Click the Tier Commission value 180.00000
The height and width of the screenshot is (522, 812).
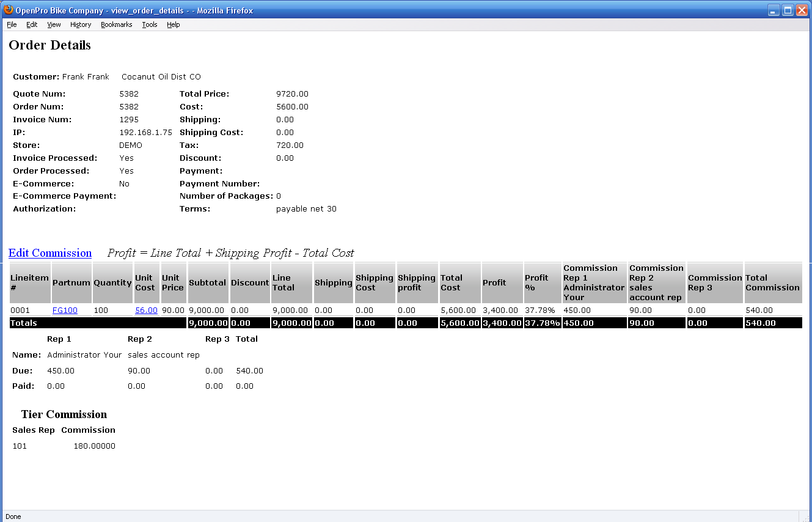(94, 446)
